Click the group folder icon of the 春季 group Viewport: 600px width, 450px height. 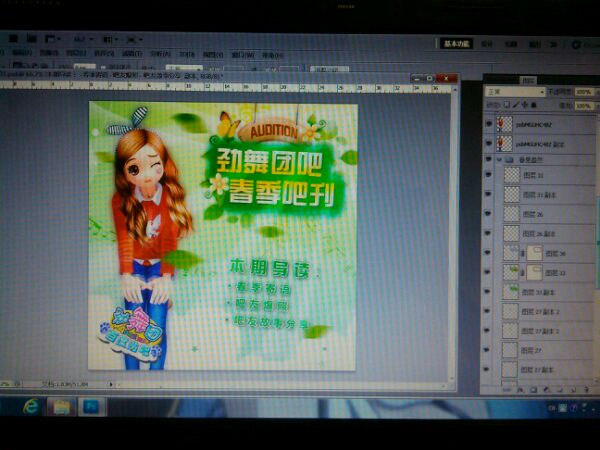pyautogui.click(x=509, y=159)
